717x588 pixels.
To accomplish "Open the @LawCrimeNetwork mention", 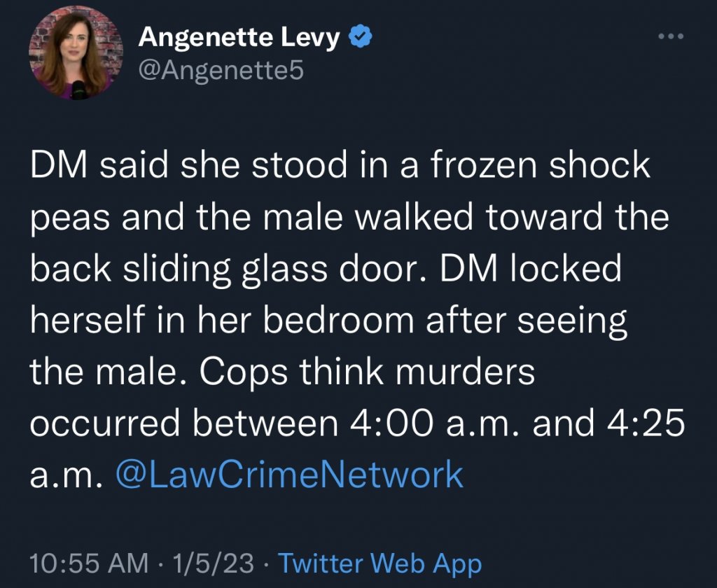I will pyautogui.click(x=288, y=475).
